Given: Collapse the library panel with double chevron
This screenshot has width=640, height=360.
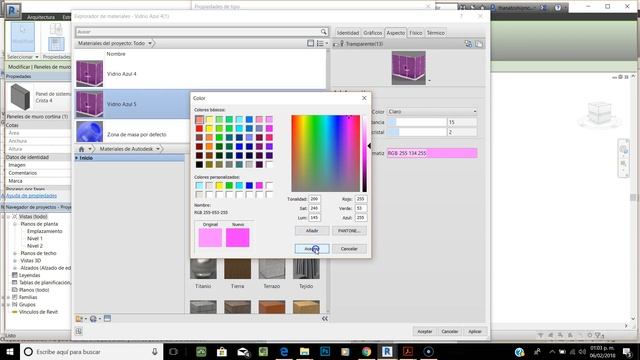Looking at the screenshot, I should tap(325, 318).
